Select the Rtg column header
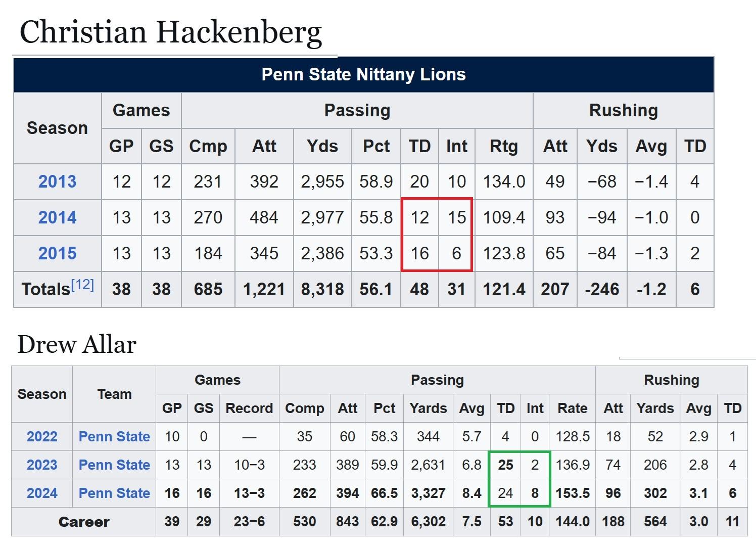The height and width of the screenshot is (546, 756). click(x=503, y=146)
